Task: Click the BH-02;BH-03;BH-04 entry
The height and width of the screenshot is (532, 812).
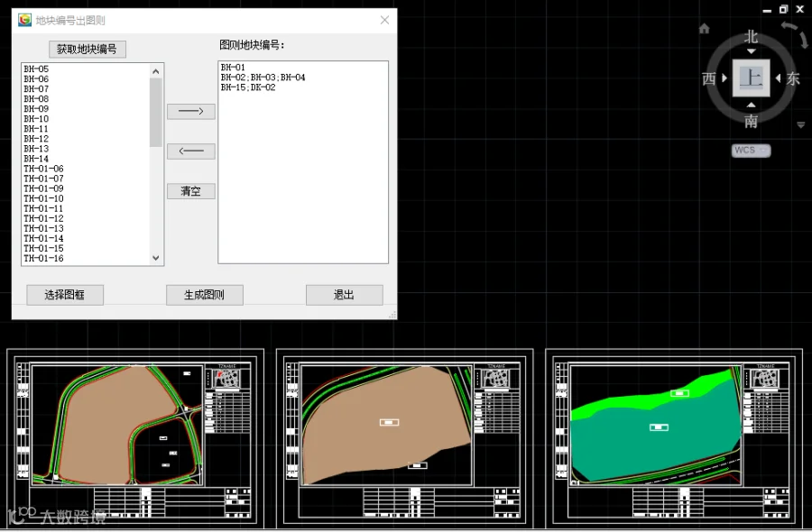Action: pos(263,78)
